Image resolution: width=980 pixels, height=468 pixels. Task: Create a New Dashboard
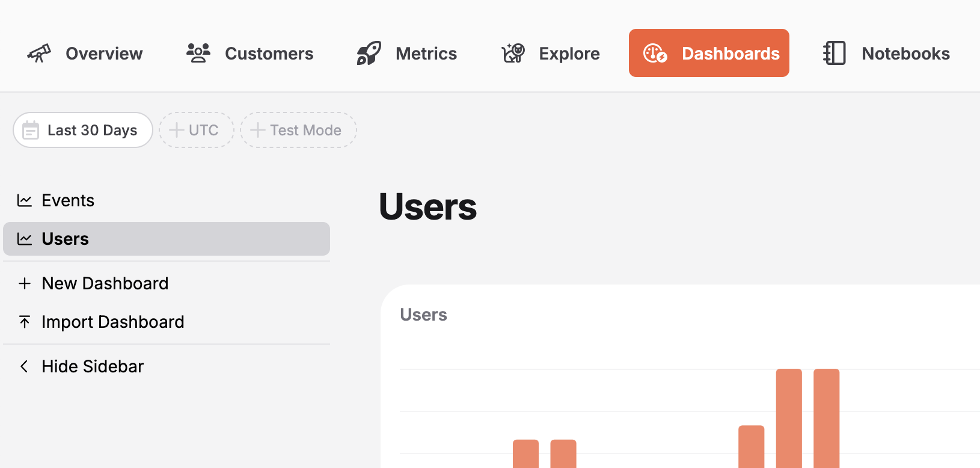click(167, 283)
